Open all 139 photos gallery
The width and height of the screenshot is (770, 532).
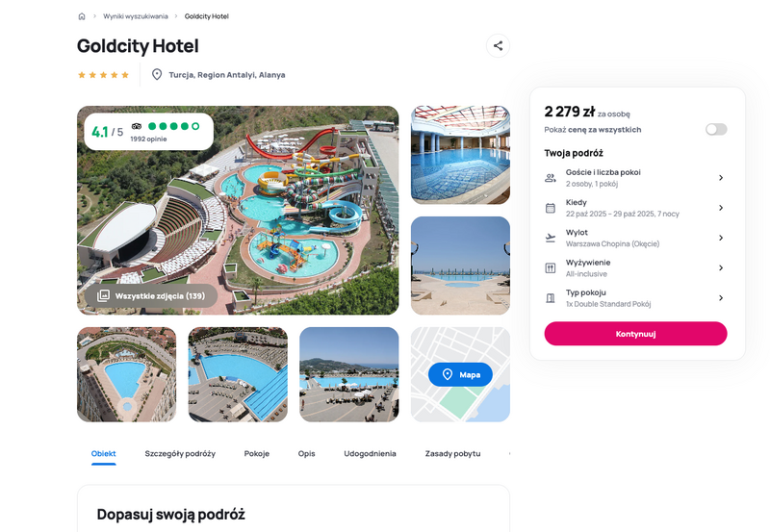[x=151, y=296]
